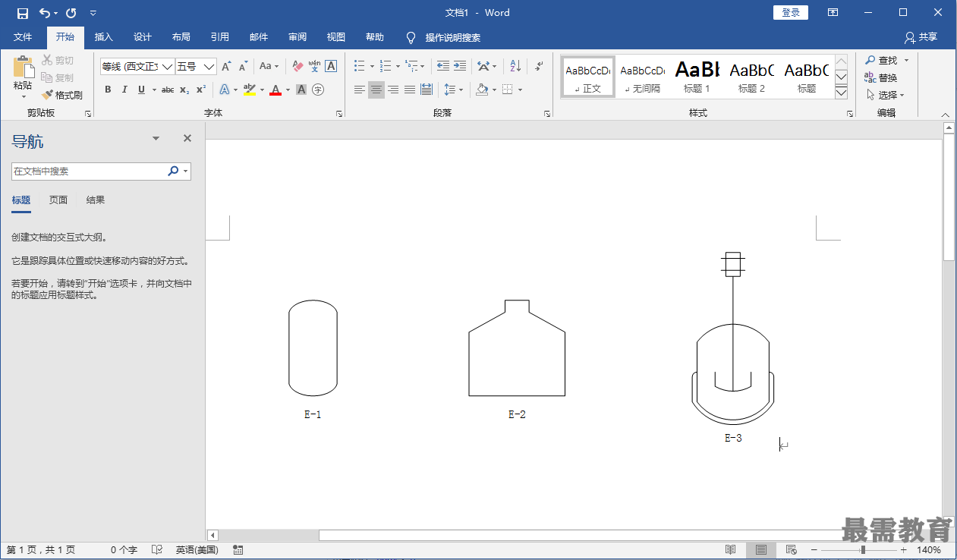Switch to the Layout (布局) tab

coord(181,37)
